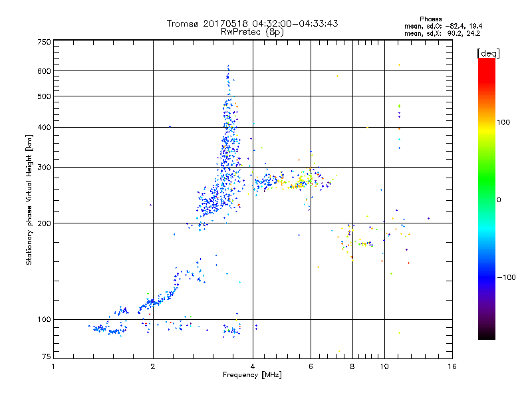Click 'mean, sd,O: -82.4, 19.4' text
Screen dimensions: 532x399
[443, 27]
